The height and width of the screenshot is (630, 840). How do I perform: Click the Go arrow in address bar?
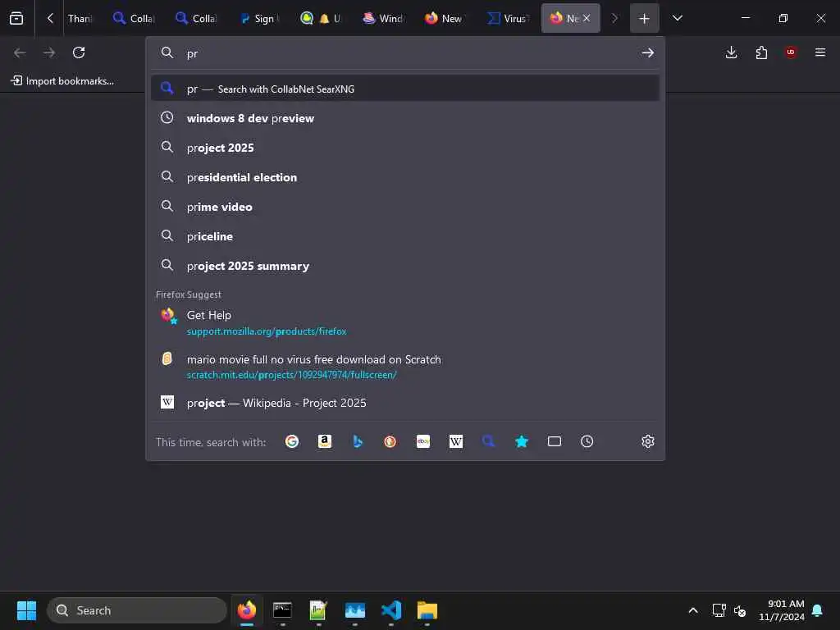coord(648,52)
